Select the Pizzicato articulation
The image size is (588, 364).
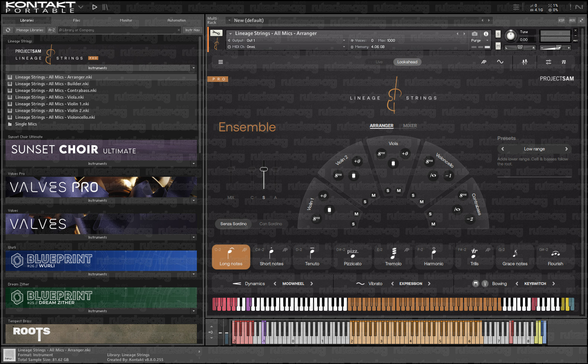pos(353,257)
